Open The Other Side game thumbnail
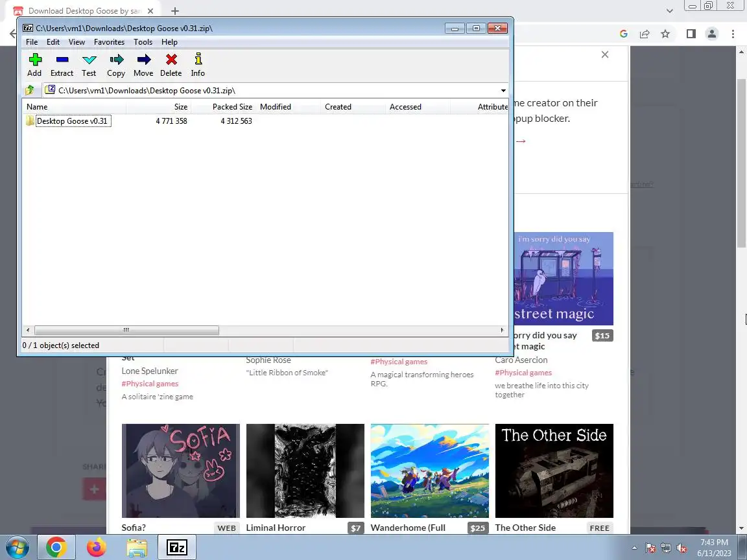This screenshot has height=560, width=747. pos(554,471)
